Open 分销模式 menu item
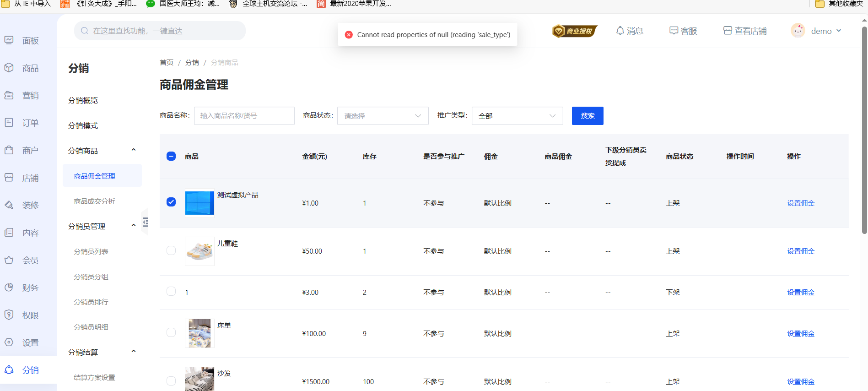868x391 pixels. [83, 125]
